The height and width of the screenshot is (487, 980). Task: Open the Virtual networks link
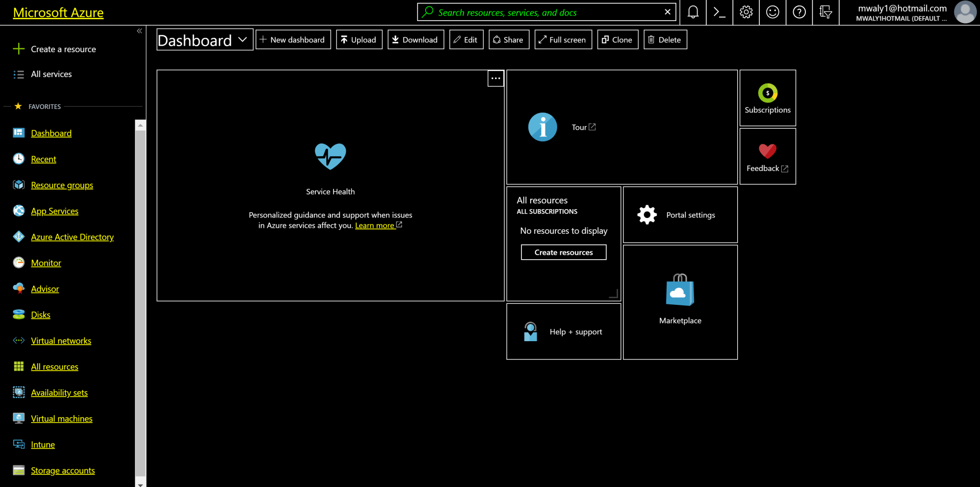(x=61, y=341)
